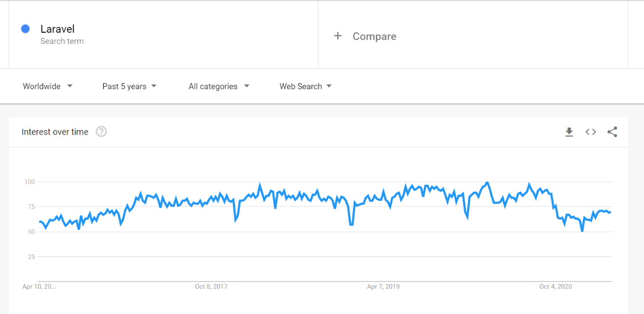The width and height of the screenshot is (644, 314).
Task: Open the help tooltip next to Interest over time
Action: 101,131
